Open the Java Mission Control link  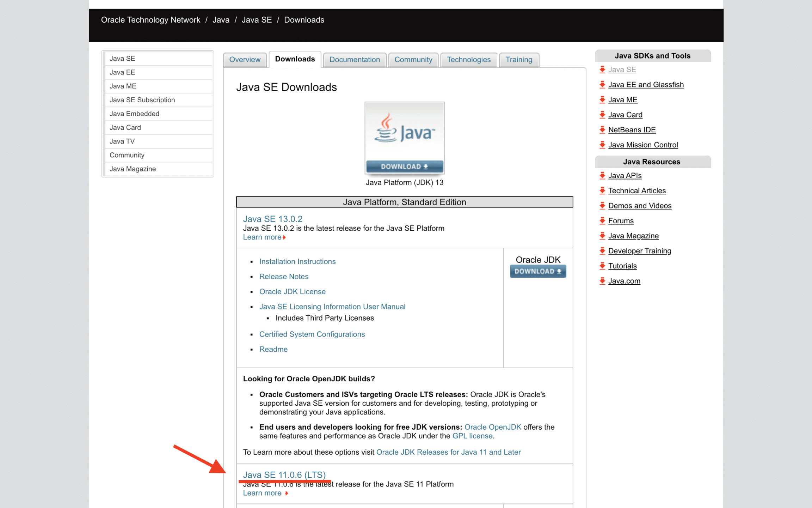click(643, 145)
